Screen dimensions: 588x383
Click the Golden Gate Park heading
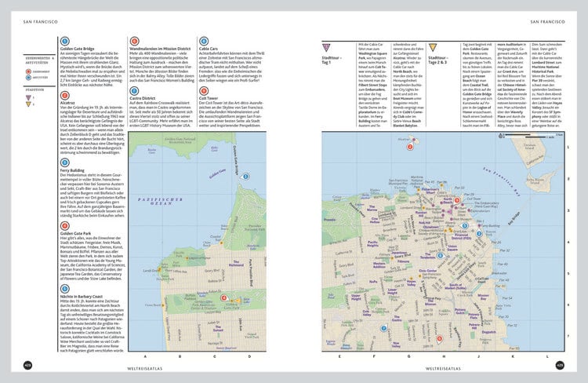(x=75, y=233)
